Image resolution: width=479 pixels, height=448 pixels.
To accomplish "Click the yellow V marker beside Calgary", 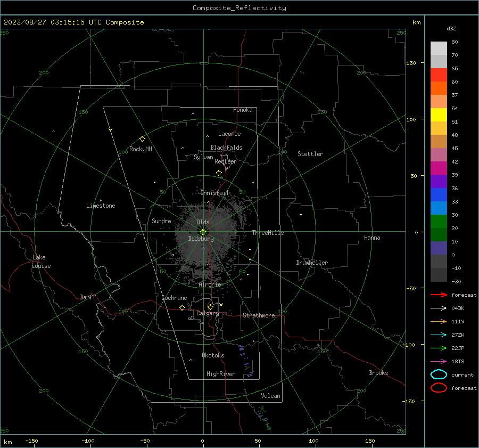I will click(221, 305).
